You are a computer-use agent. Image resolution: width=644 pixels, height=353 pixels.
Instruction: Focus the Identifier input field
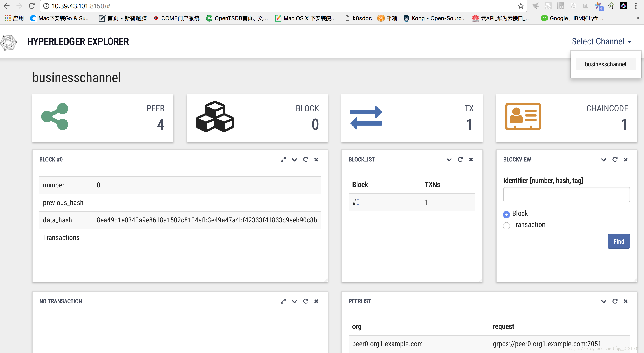tap(566, 195)
